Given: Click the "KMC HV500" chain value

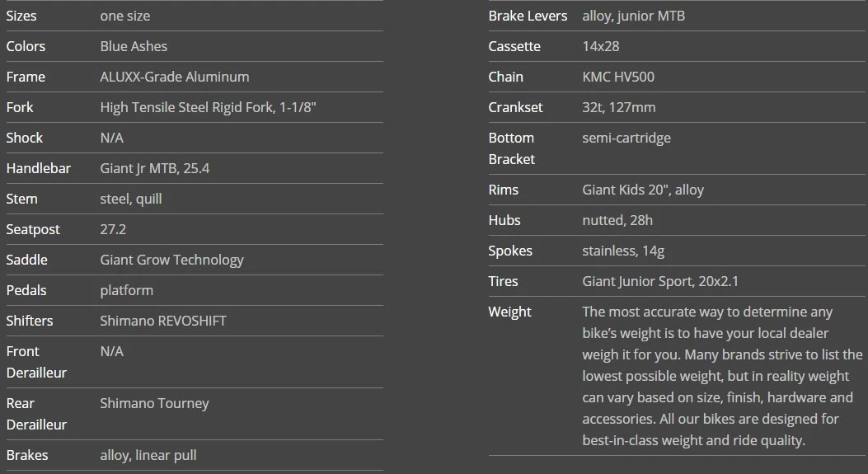Looking at the screenshot, I should point(618,77).
